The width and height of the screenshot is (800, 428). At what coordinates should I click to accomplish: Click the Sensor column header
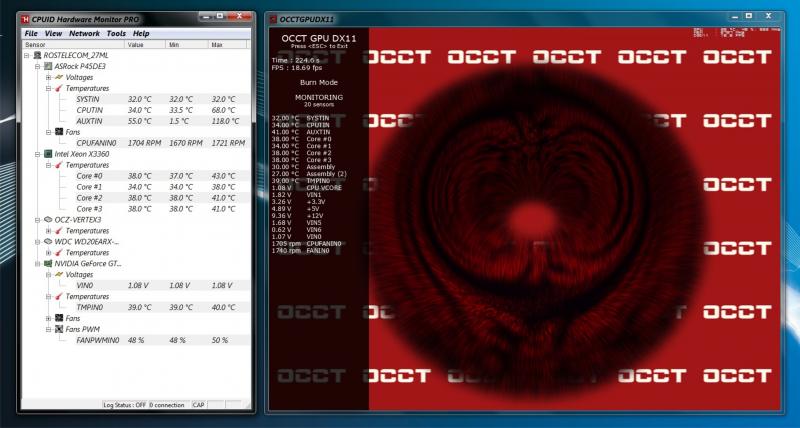tap(73, 45)
